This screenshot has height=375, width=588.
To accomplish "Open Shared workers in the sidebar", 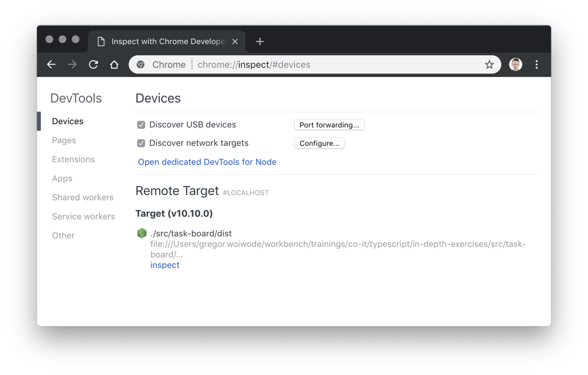I will (x=83, y=198).
